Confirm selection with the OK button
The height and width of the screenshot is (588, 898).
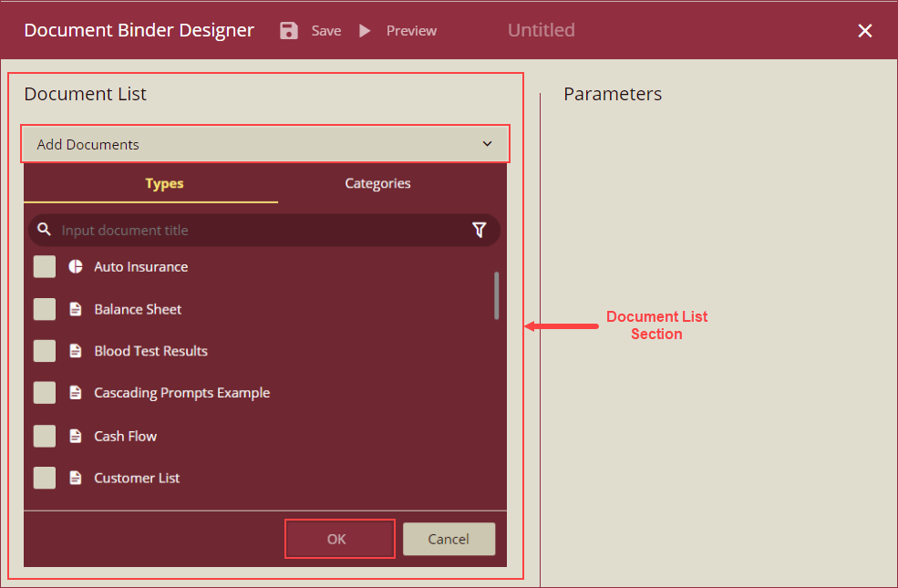coord(339,539)
